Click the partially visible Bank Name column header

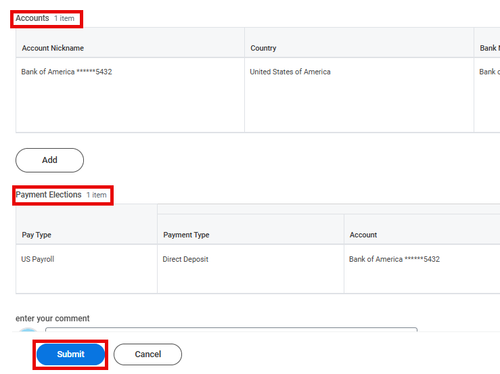tap(490, 48)
